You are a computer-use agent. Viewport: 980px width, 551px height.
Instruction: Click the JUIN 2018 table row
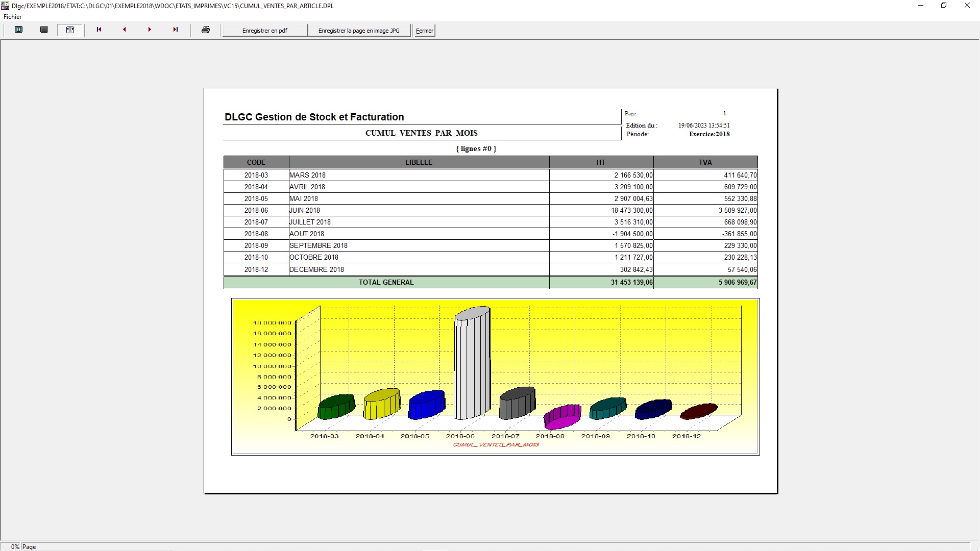click(x=419, y=210)
